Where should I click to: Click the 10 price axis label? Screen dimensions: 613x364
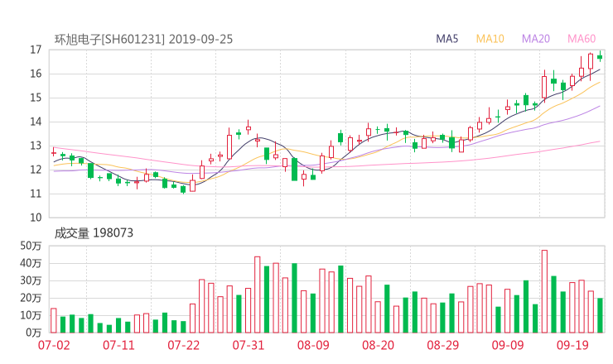[x=36, y=218]
